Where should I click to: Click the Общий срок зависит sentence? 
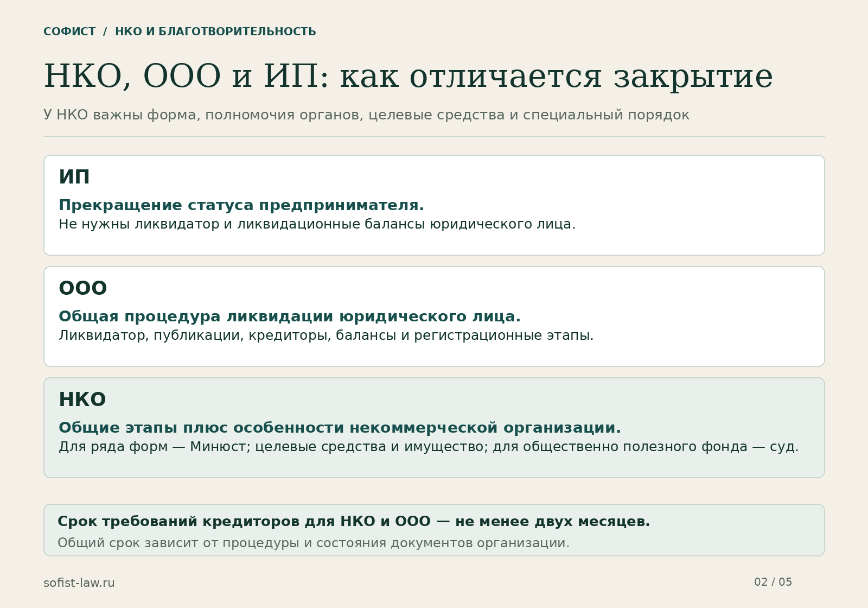314,543
